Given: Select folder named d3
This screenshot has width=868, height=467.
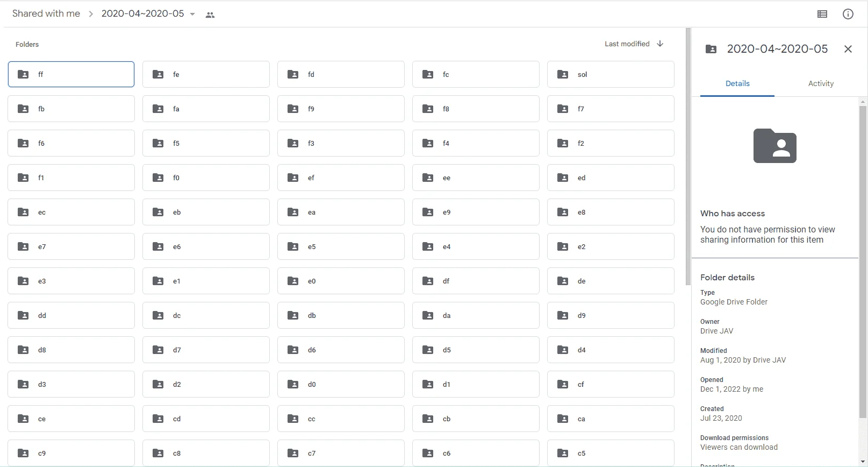Looking at the screenshot, I should (x=71, y=384).
